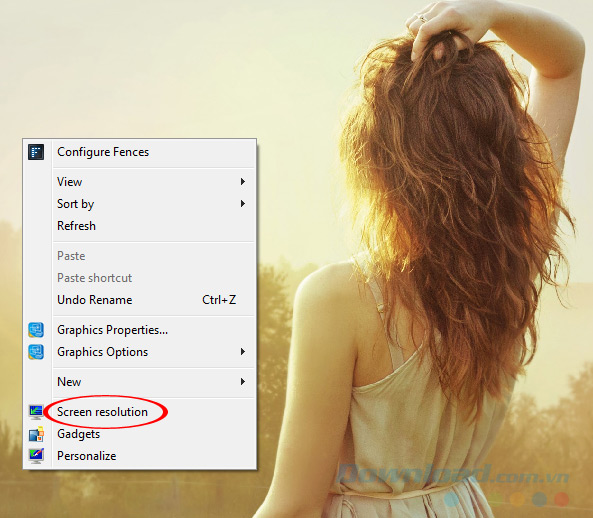The height and width of the screenshot is (518, 593).
Task: Expand the Sort by submenu arrow
Action: click(243, 204)
